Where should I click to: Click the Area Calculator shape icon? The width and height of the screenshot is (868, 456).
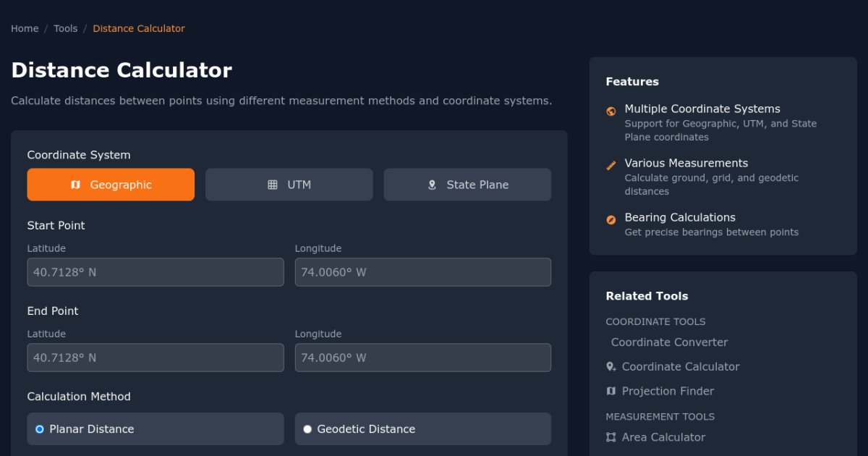(x=611, y=437)
